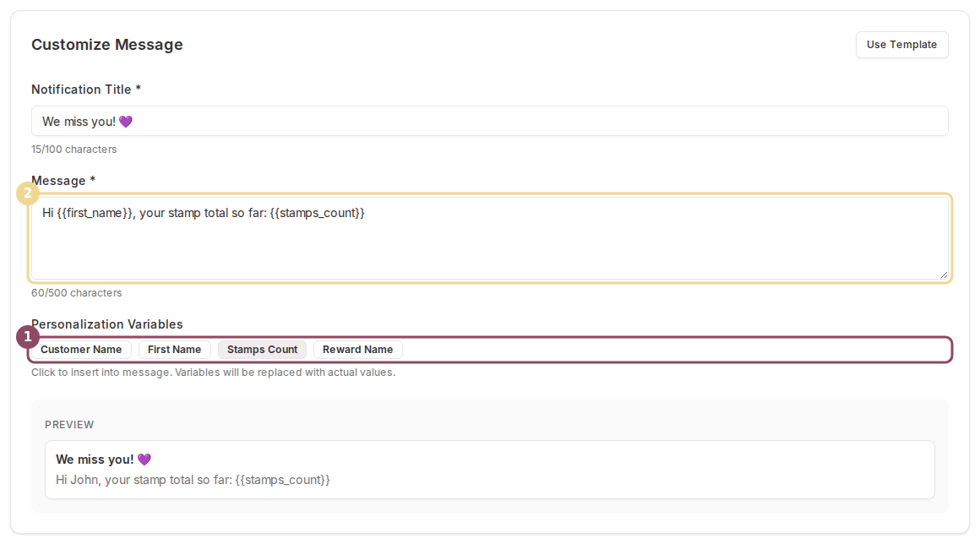Screen dimensions: 980x544
Task: Click the 'Notification Title *' label
Action: click(x=86, y=90)
